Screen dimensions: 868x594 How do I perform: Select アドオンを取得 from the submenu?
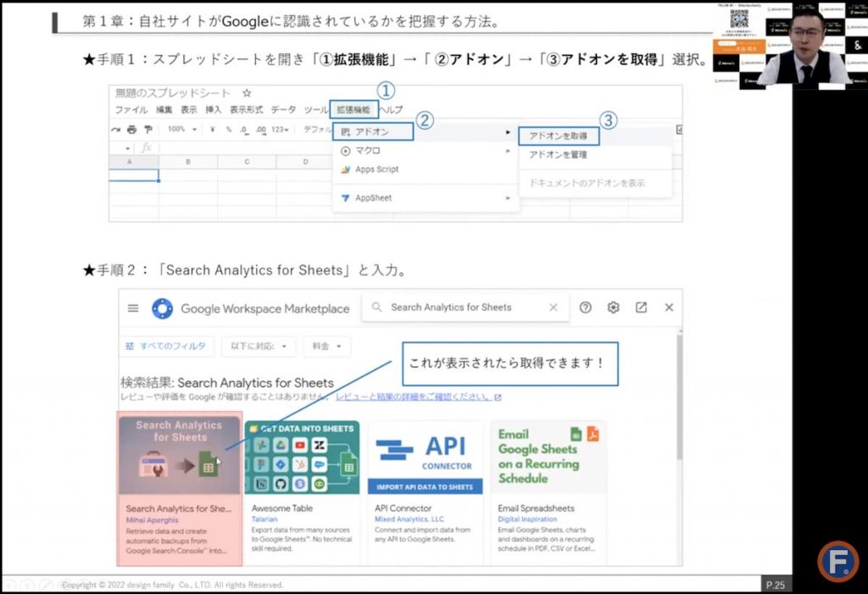558,136
